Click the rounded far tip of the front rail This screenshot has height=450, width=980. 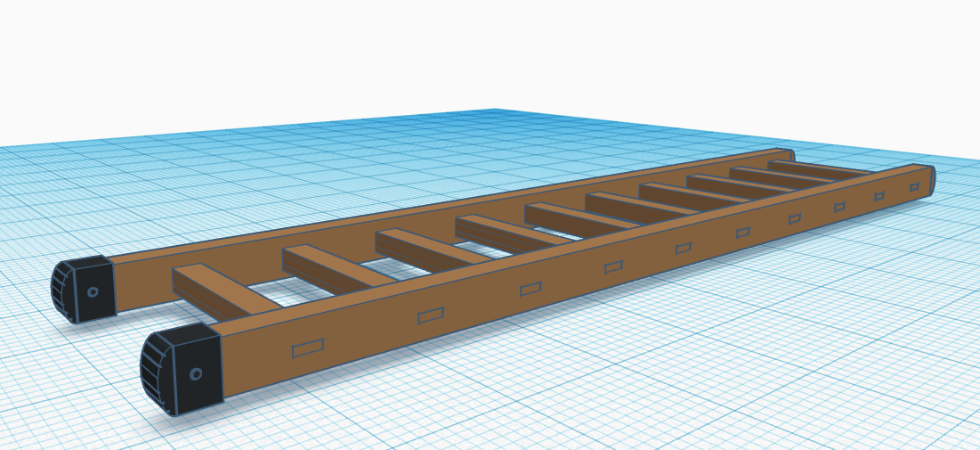click(930, 179)
